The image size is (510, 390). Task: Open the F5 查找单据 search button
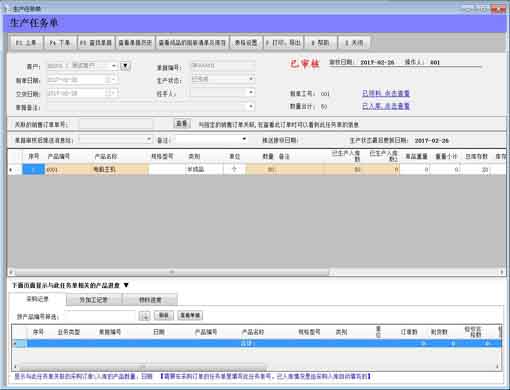click(96, 43)
